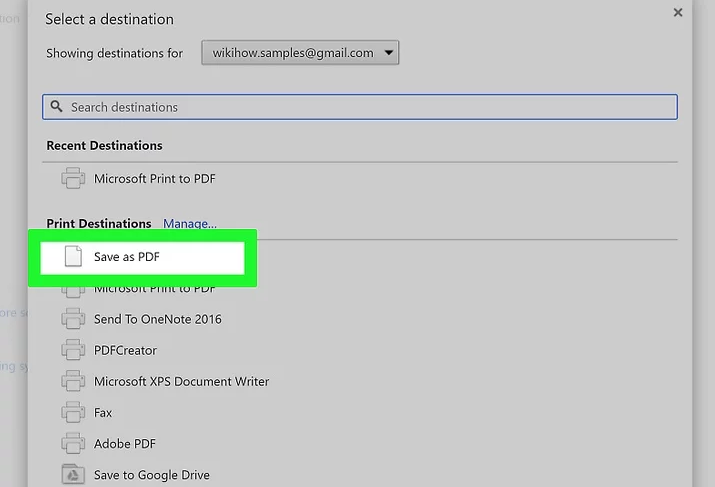Select Send To OneNote 2016 printer

(x=158, y=319)
